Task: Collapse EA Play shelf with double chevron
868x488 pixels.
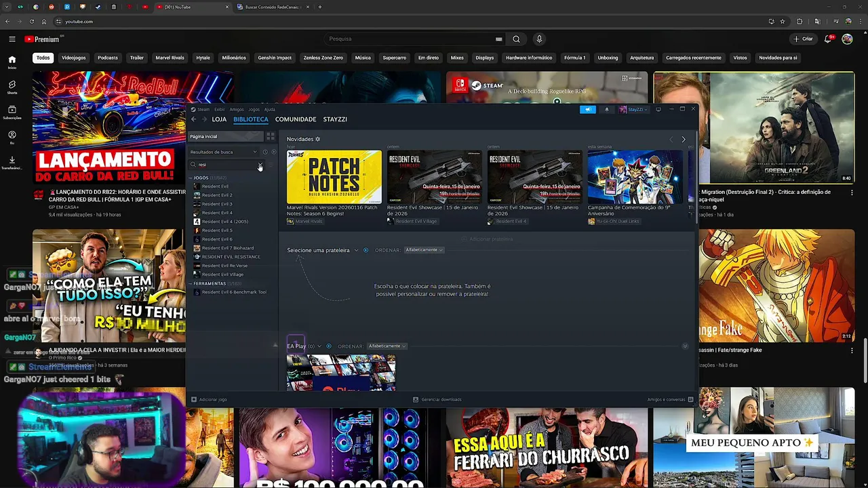Action: click(685, 346)
